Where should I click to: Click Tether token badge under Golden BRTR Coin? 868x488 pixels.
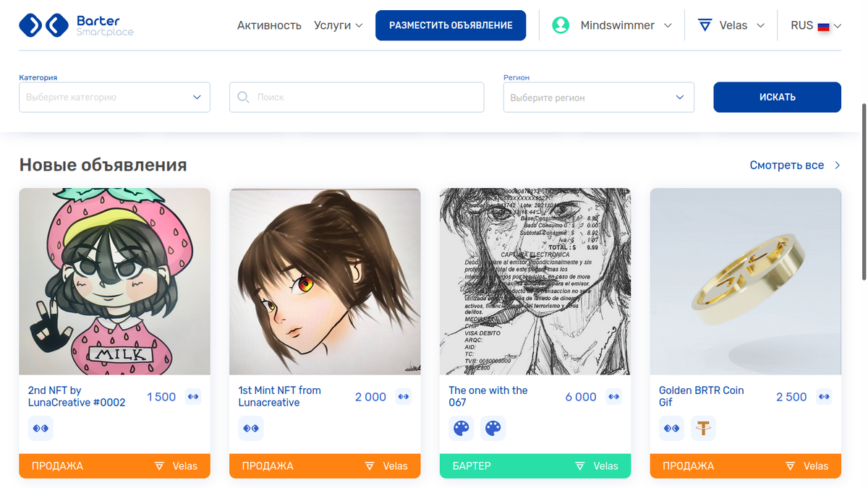click(x=703, y=428)
